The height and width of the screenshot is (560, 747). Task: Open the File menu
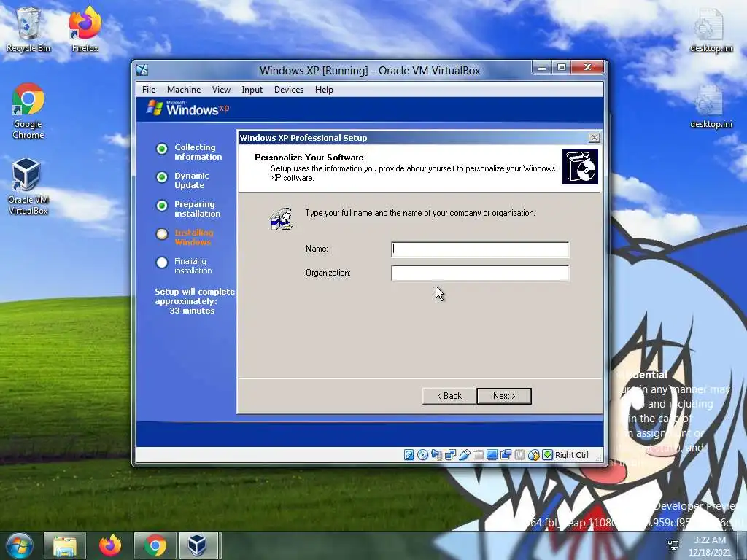[149, 90]
